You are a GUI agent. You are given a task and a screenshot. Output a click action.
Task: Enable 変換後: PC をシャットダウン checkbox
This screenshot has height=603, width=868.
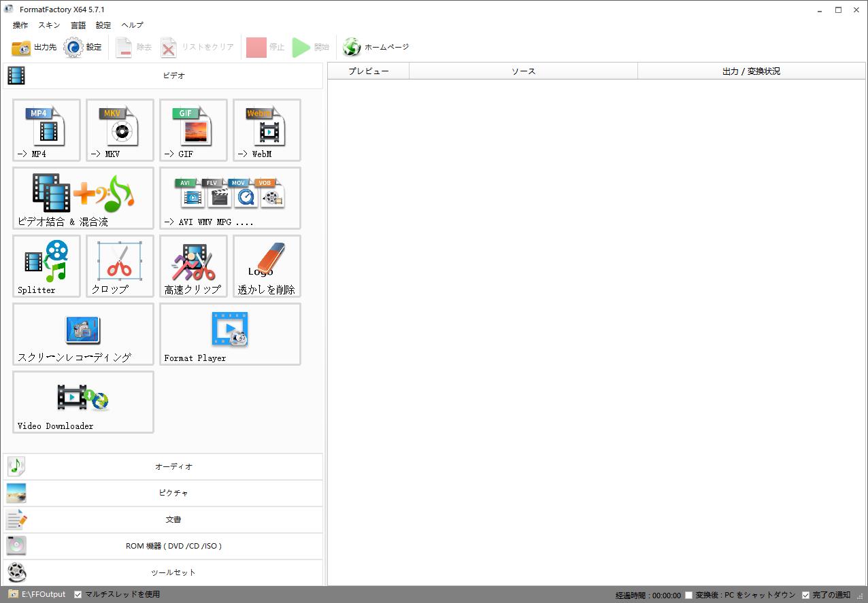tap(688, 595)
